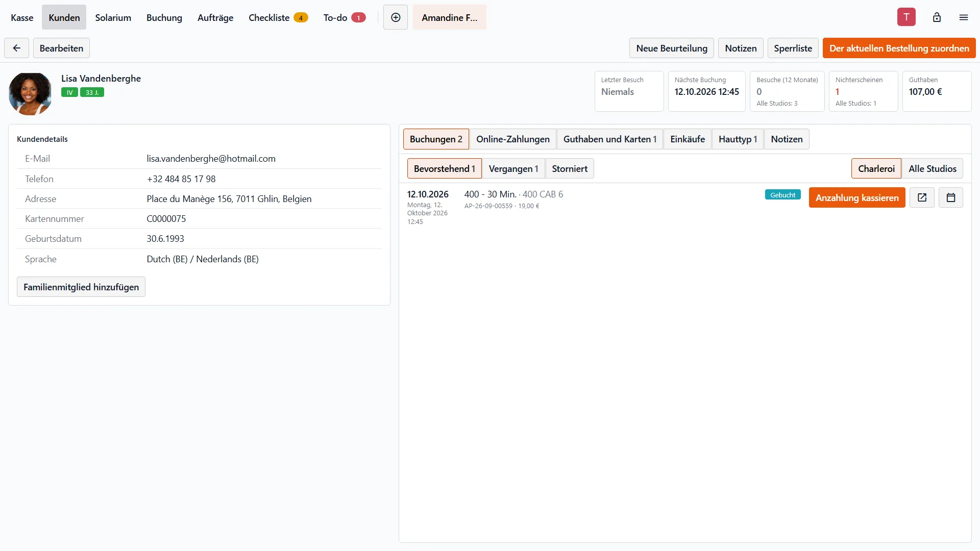Click Lisa Vandenberghe's profile photo
Screen dimensions: 980x551
coord(30,94)
